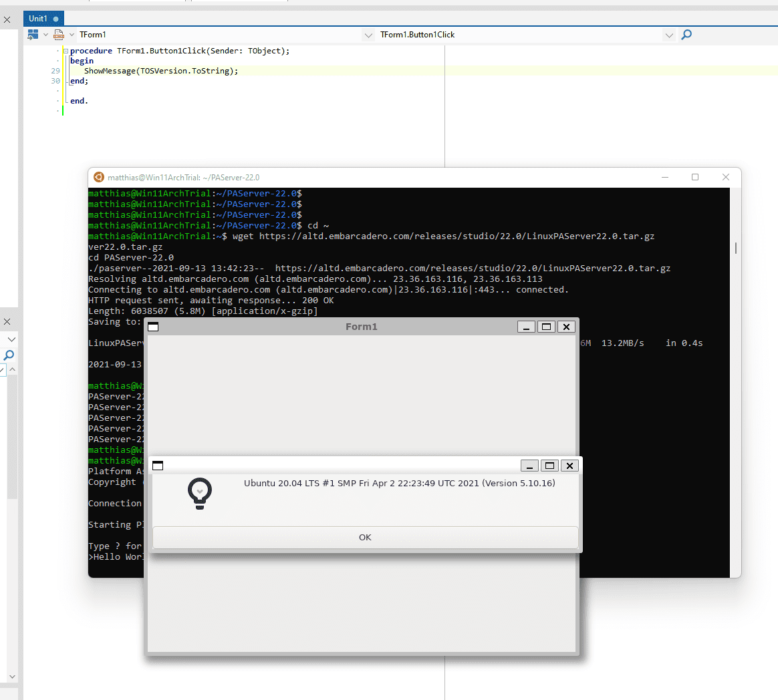This screenshot has width=778, height=700.
Task: Click the lightbulb information icon in dialog
Action: [200, 494]
